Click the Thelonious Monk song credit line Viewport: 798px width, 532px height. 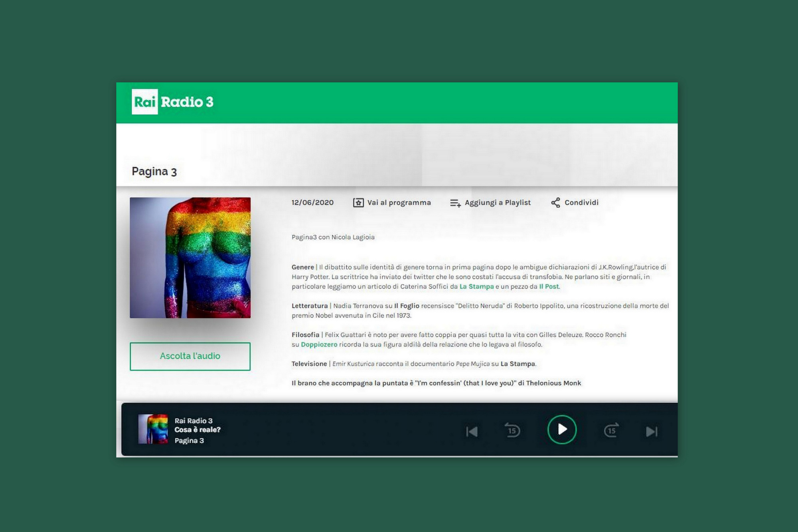click(436, 383)
